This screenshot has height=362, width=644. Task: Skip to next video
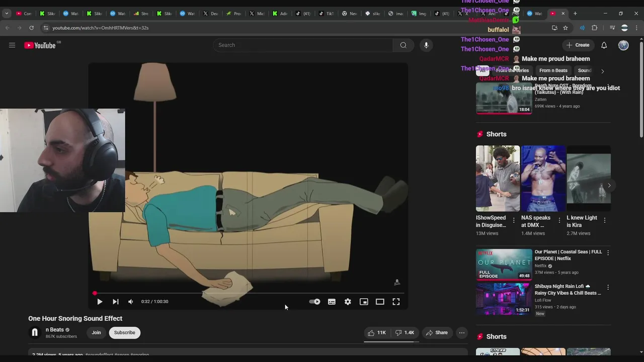[115, 302]
